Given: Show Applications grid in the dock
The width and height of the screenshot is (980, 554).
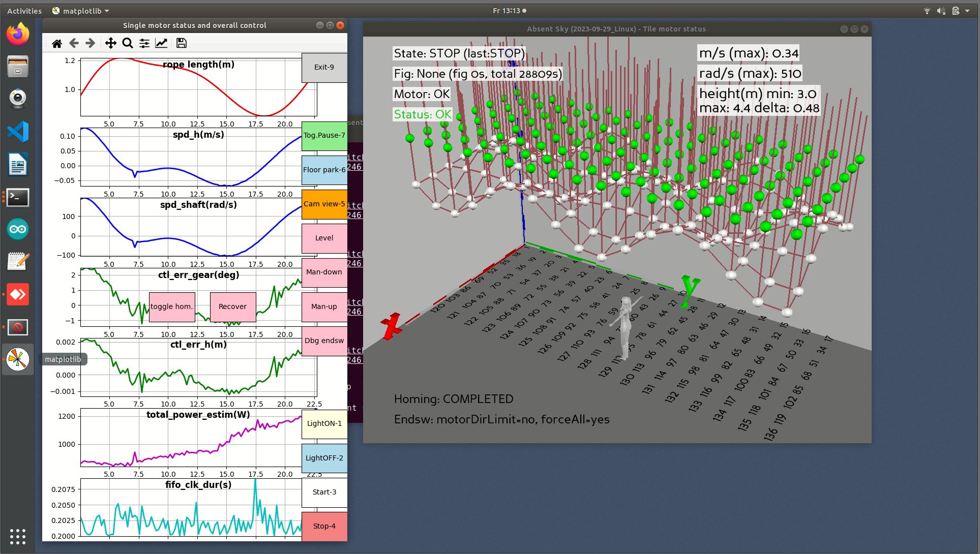Looking at the screenshot, I should click(18, 536).
